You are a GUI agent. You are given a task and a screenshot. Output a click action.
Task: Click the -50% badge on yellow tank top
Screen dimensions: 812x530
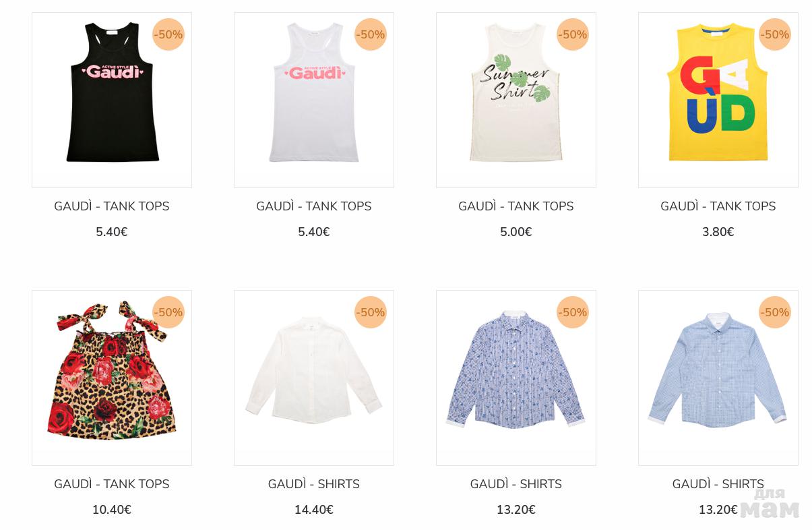[x=775, y=34]
